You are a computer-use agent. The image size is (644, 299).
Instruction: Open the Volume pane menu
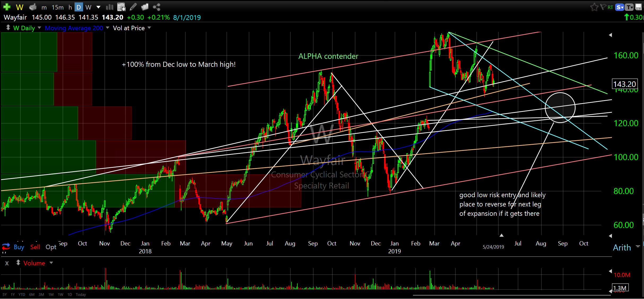pos(51,263)
